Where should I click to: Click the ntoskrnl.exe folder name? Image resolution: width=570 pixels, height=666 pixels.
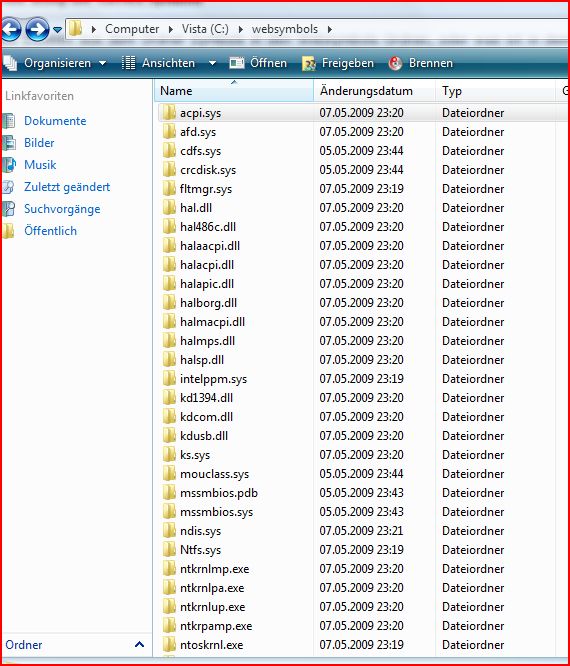pyautogui.click(x=212, y=645)
